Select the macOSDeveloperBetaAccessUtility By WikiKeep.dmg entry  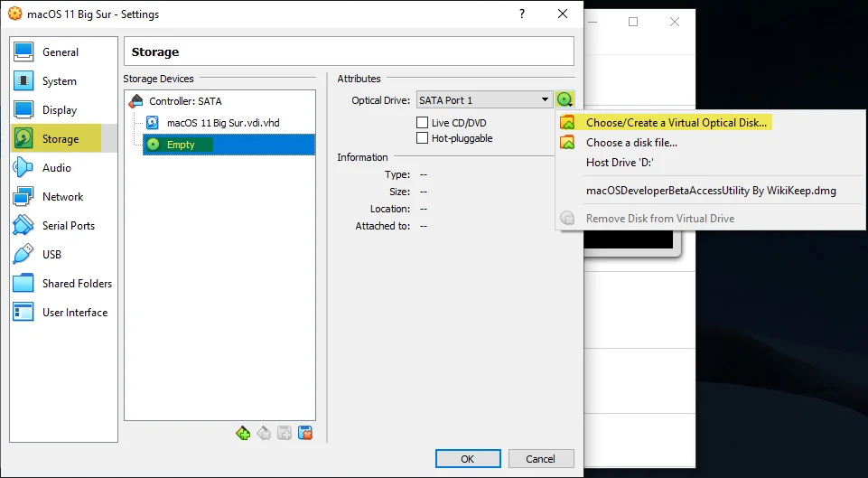[x=710, y=191]
